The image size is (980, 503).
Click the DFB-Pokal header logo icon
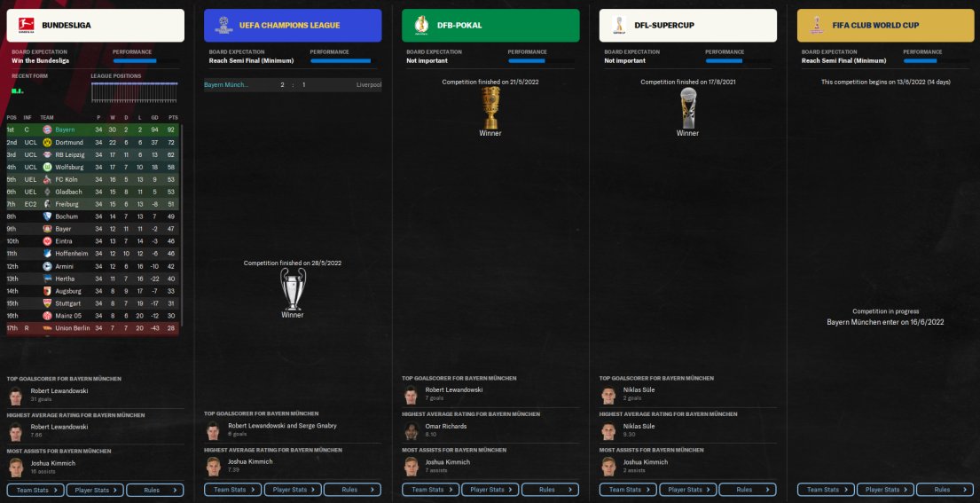pyautogui.click(x=421, y=26)
